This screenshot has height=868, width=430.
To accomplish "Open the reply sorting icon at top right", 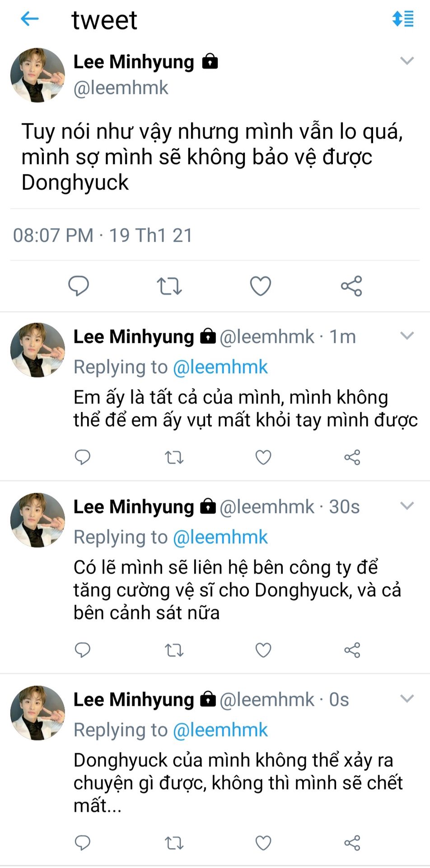I will click(402, 19).
